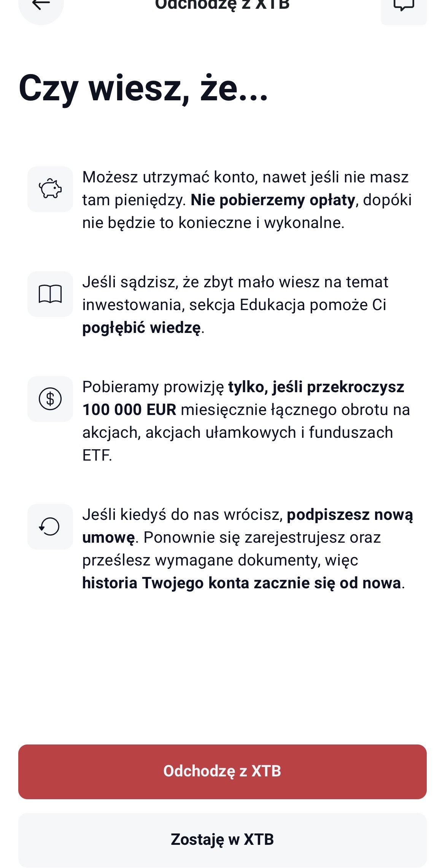Click the dollar coin commission icon
Image resolution: width=445 pixels, height=868 pixels.
pos(50,399)
